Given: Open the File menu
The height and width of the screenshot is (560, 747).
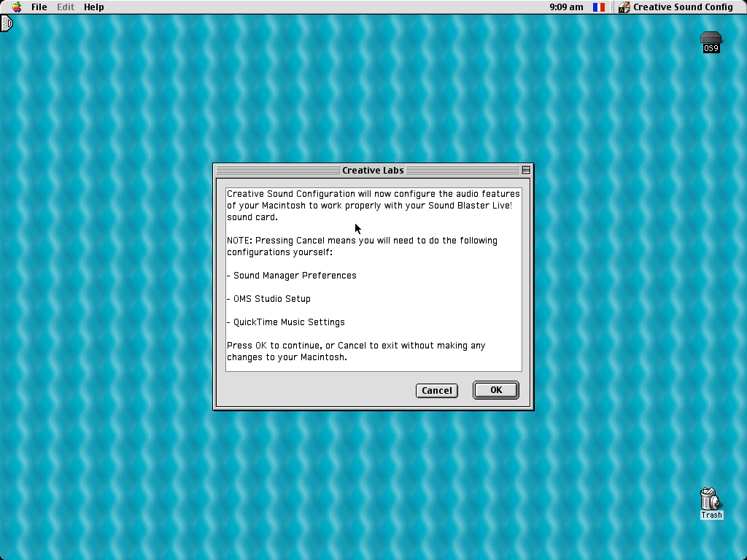Looking at the screenshot, I should pos(39,7).
